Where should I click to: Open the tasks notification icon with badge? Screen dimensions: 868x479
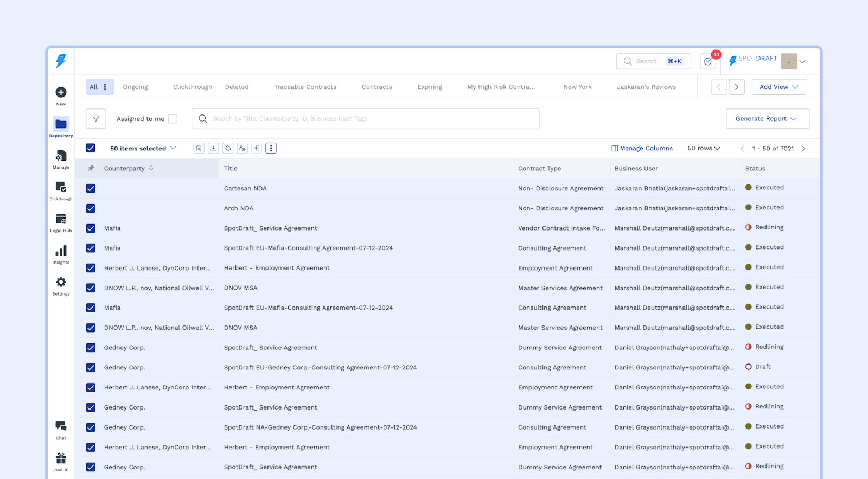point(708,61)
